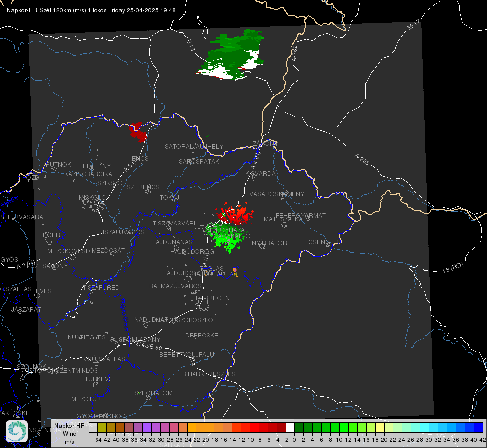The image size is (487, 448).
Task: Click the PÉTERVÁSÁRA label
Action: [22, 217]
